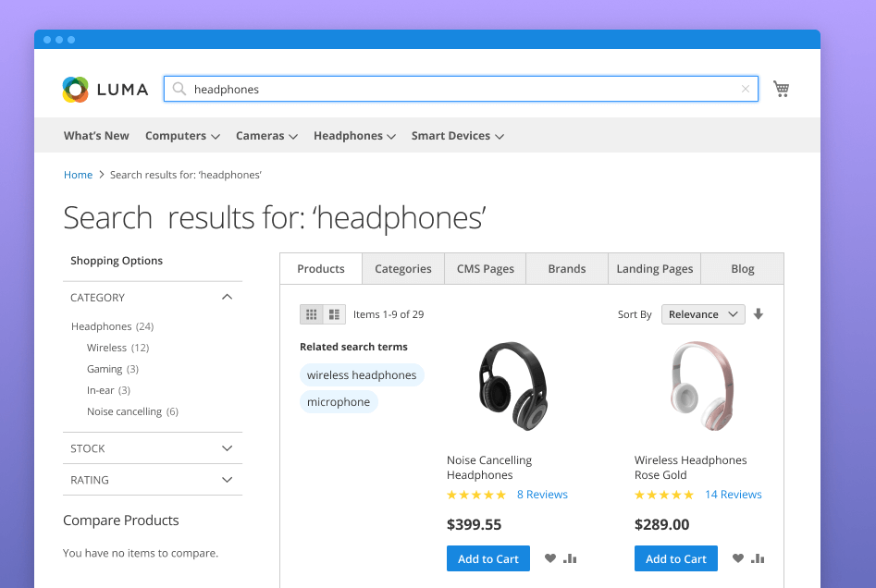Click star rating of Wireless Headphones Rose Gold
Viewport: 876px width, 588px height.
(663, 495)
